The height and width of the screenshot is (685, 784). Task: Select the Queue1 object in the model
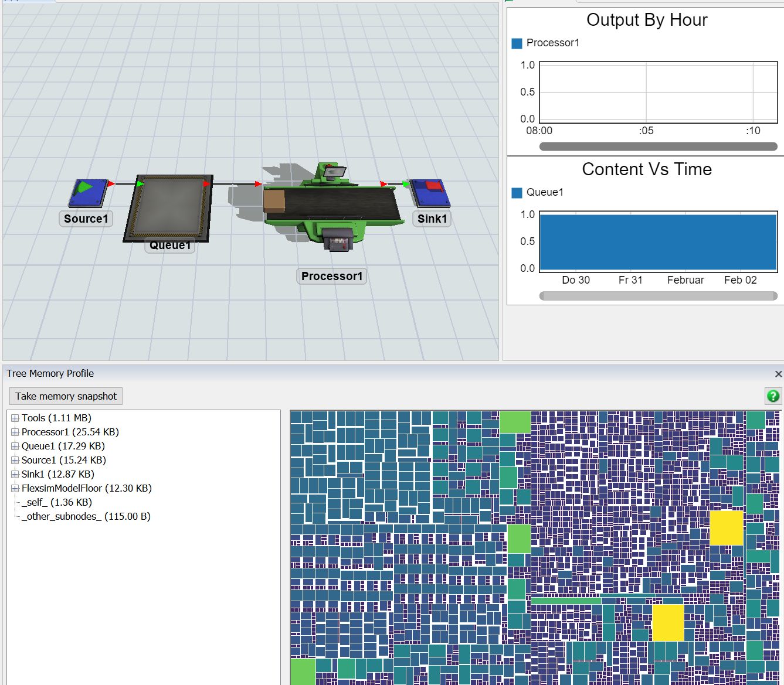[x=168, y=208]
